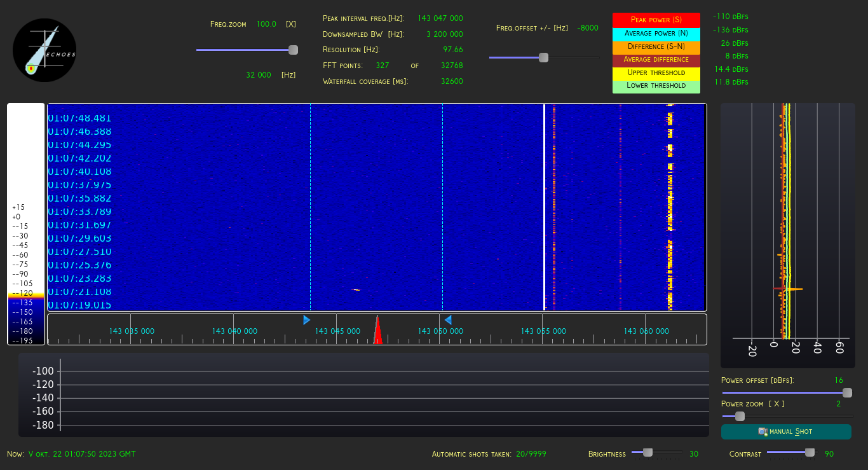The height and width of the screenshot is (470, 868).
Task: Click the cyan Average power (N) legend
Action: pos(656,33)
